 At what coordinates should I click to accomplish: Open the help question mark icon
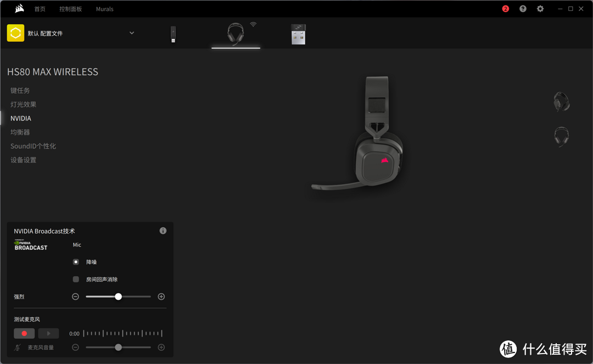(523, 9)
